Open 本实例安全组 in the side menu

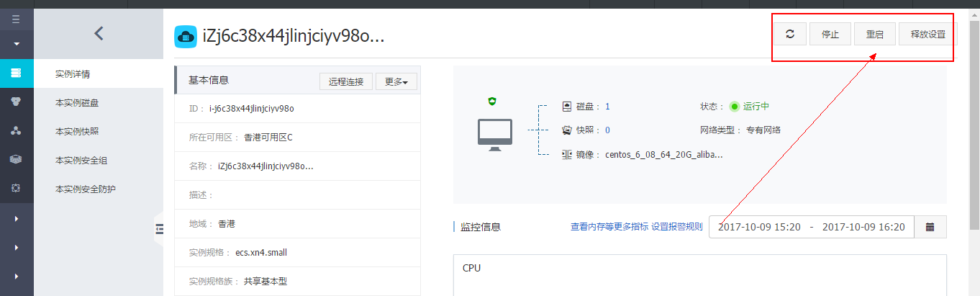(81, 161)
